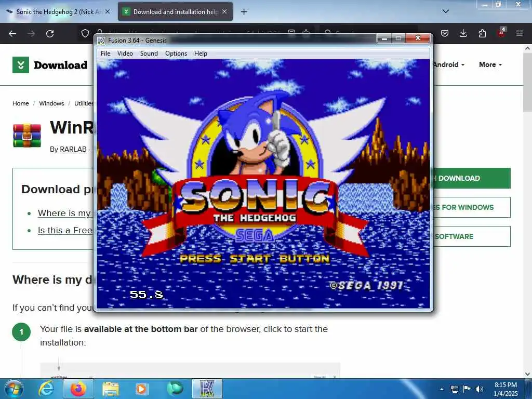This screenshot has width=532, height=399.
Task: Open the Firefox hamburger menu
Action: 520,33
